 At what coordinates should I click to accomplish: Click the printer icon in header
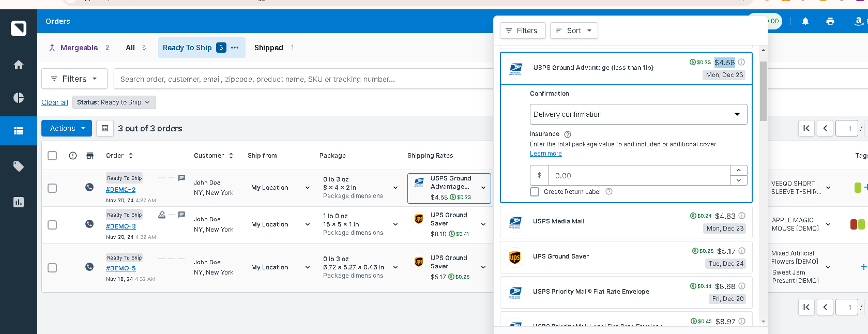[x=830, y=21]
